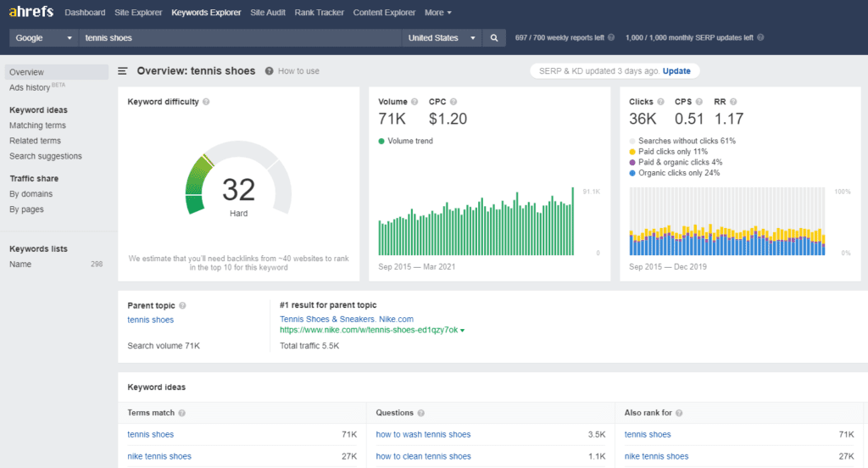Click the ahrefs logo

[31, 12]
